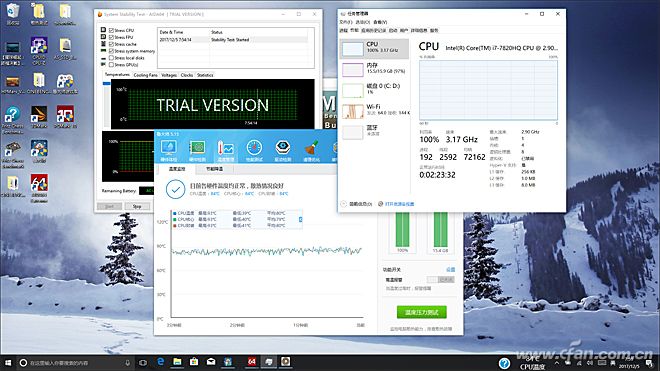Image resolution: width=660 pixels, height=371 pixels.
Task: Click the 3.17 GHz speed value
Action: click(x=461, y=139)
